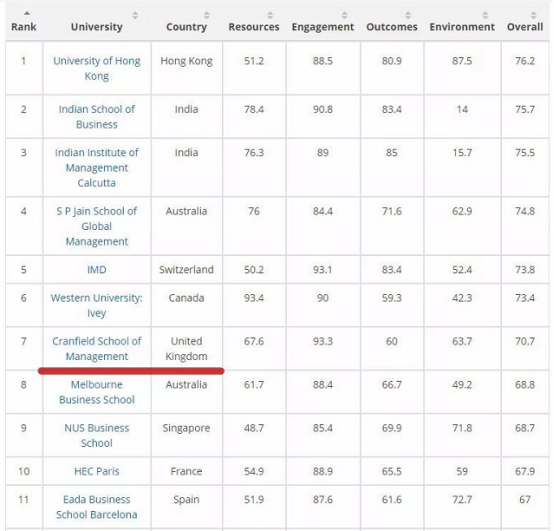Open Eada Business School Barcelona link

[97, 507]
